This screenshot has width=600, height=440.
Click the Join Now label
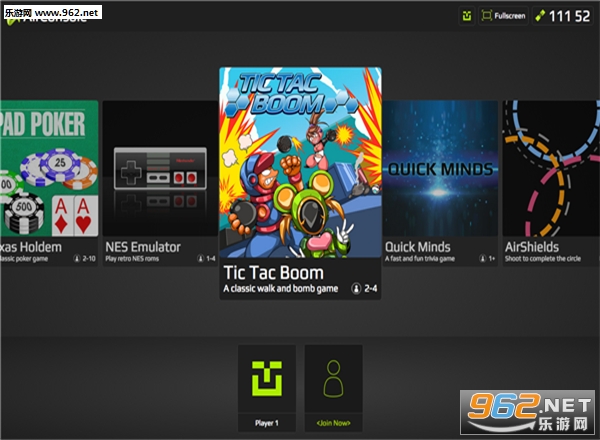pyautogui.click(x=333, y=423)
